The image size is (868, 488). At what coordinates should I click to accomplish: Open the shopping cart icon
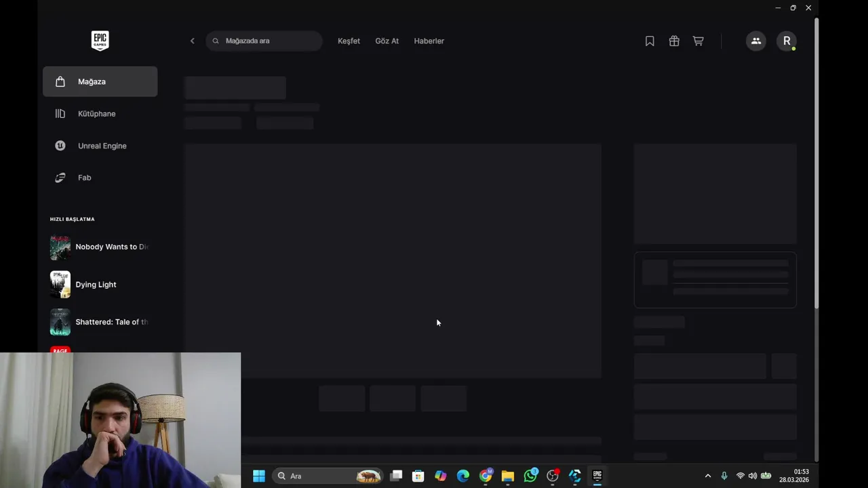[698, 41]
